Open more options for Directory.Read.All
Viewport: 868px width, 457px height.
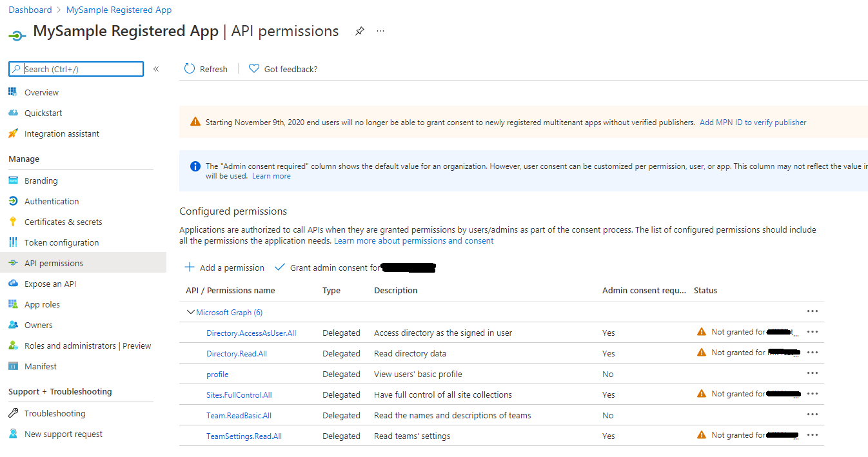[813, 353]
